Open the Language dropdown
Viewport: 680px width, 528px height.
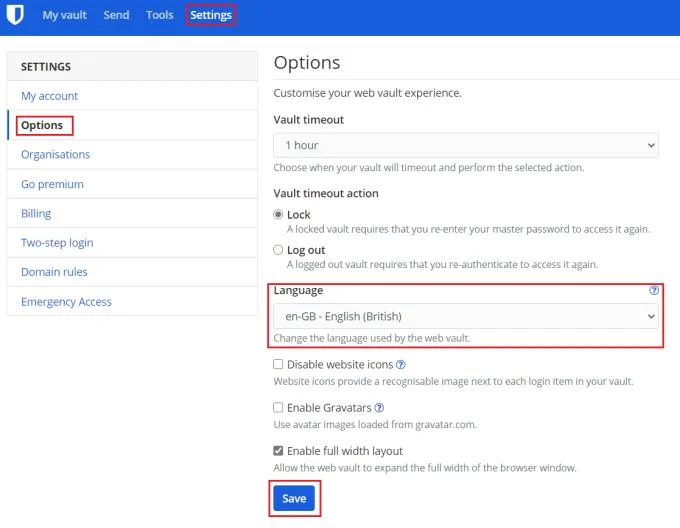[x=466, y=316]
